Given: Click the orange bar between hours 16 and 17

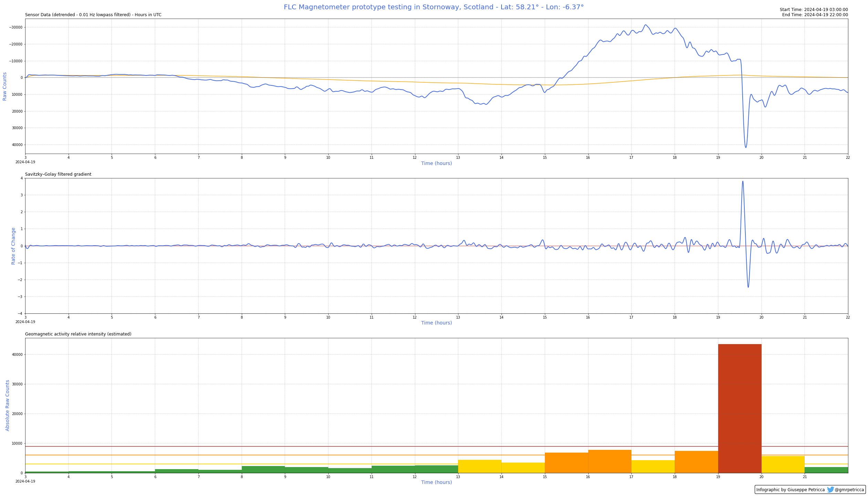Looking at the screenshot, I should click(610, 462).
